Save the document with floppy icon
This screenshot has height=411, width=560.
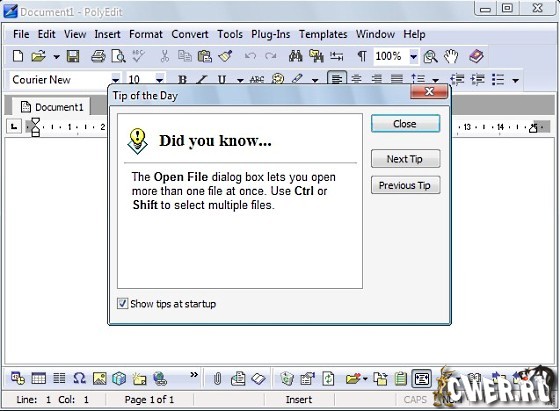73,56
